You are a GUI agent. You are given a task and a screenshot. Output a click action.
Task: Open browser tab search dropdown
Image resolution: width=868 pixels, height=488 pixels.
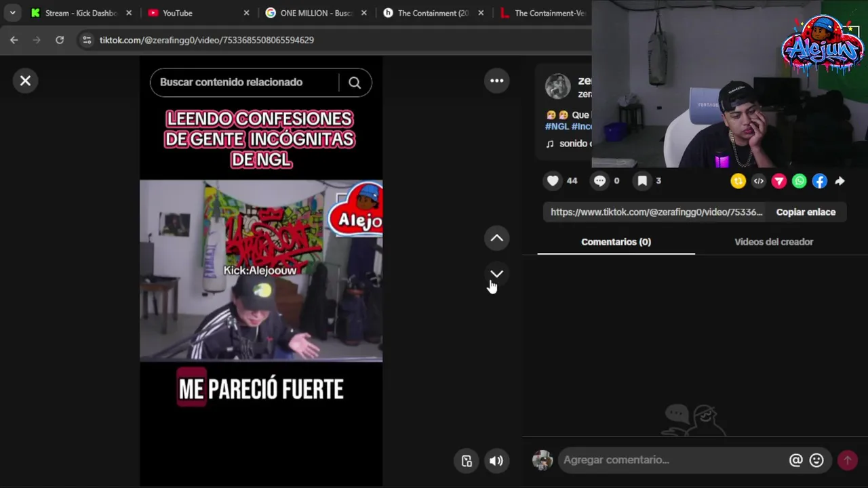tap(12, 13)
